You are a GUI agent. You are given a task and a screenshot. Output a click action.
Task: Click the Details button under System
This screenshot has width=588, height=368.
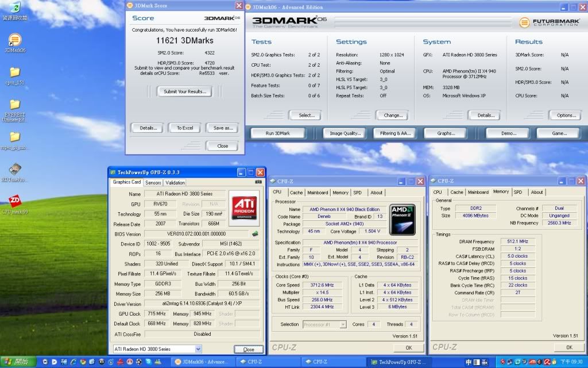click(485, 115)
